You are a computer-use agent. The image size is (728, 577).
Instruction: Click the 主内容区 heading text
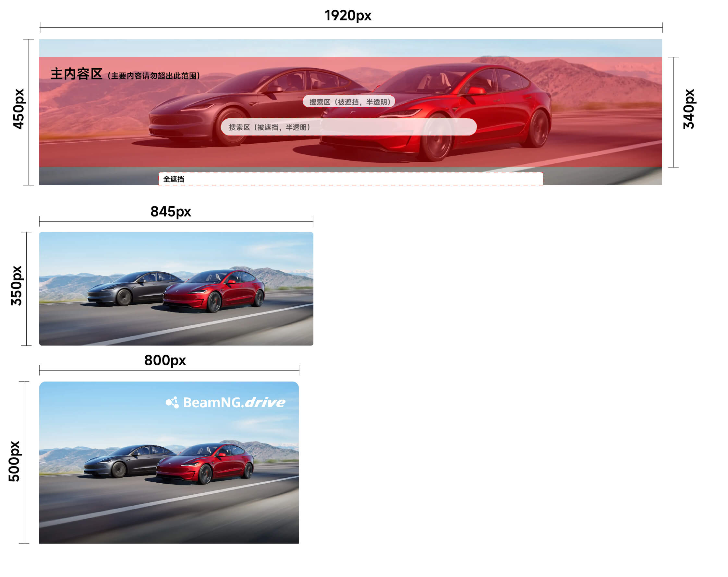coord(76,74)
